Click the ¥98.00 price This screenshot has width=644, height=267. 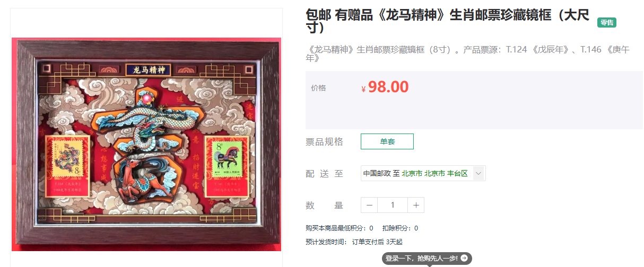click(x=385, y=87)
